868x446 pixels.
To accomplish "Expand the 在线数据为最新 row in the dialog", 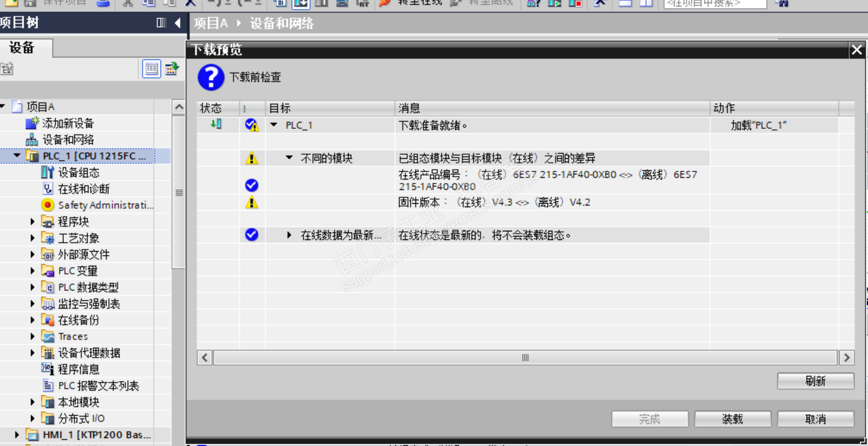I will 290,235.
